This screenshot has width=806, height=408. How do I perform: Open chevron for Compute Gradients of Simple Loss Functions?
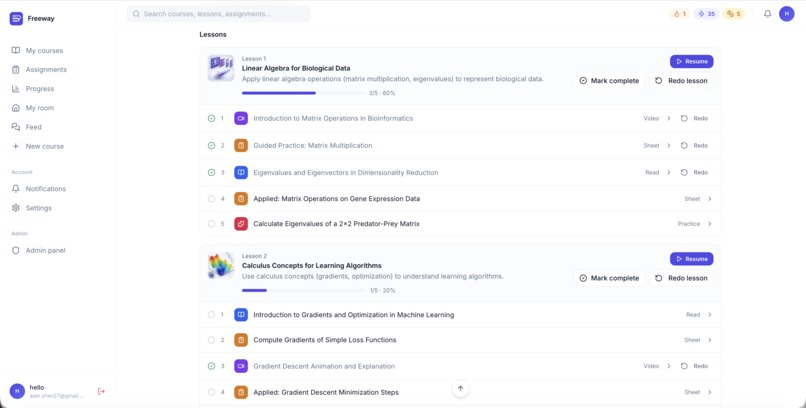(x=710, y=340)
